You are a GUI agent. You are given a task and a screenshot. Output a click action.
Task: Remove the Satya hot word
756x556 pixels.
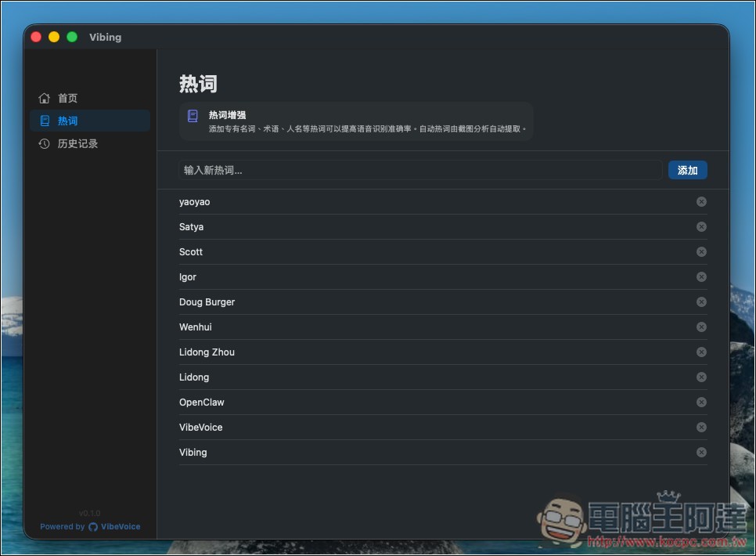(x=701, y=226)
